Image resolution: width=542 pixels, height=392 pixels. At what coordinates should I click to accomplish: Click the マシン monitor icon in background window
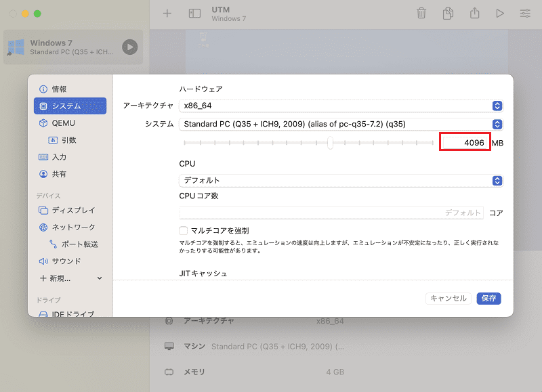(x=169, y=347)
